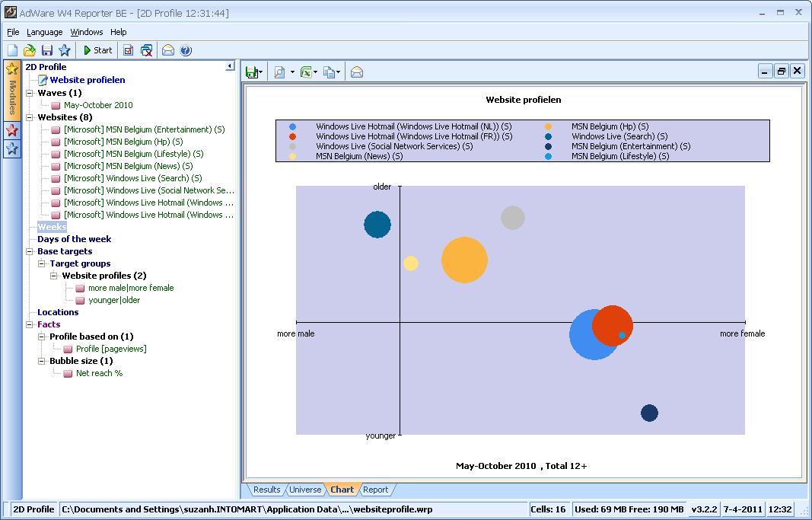Click the Locations tree node
The image size is (812, 520).
coord(58,312)
